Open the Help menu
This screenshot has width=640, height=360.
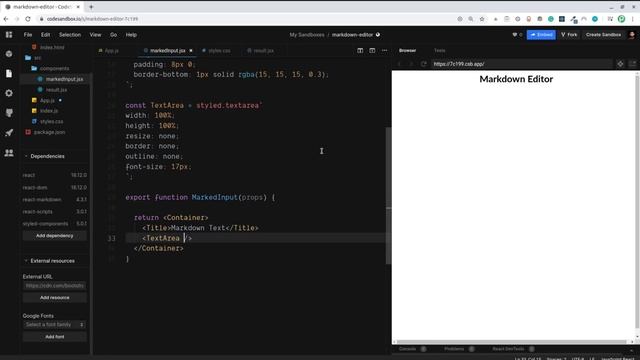point(131,35)
